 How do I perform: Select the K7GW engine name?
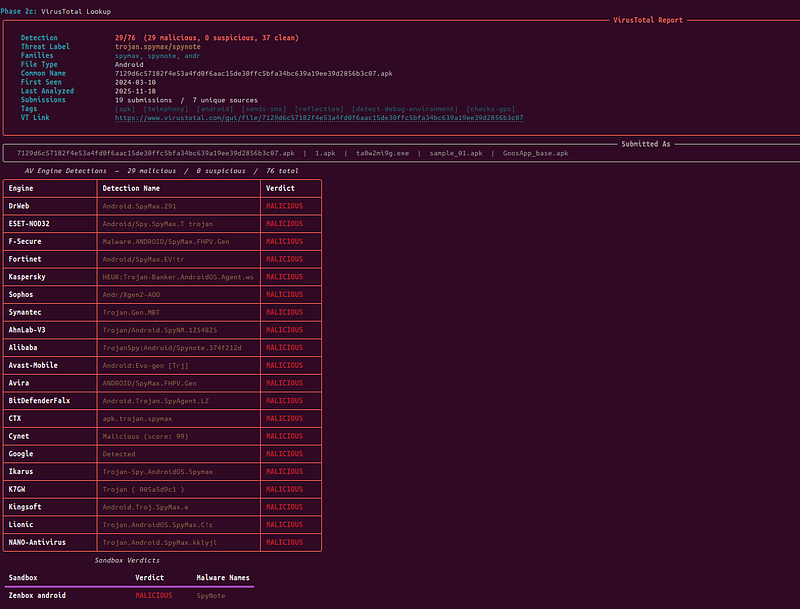click(x=17, y=489)
